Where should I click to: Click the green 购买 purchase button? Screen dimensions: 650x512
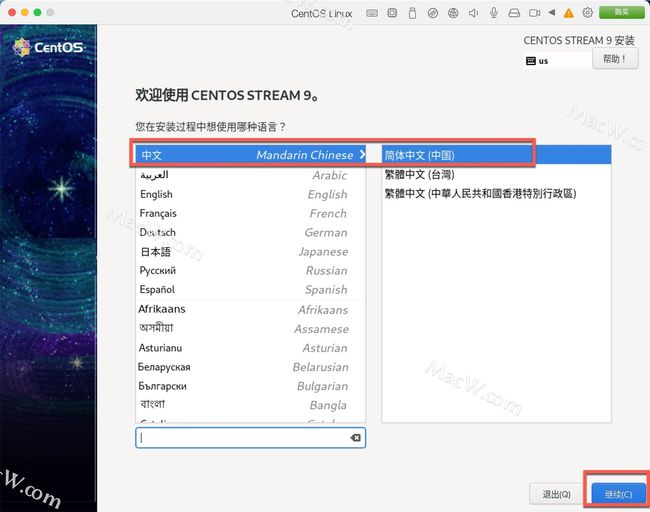(621, 12)
